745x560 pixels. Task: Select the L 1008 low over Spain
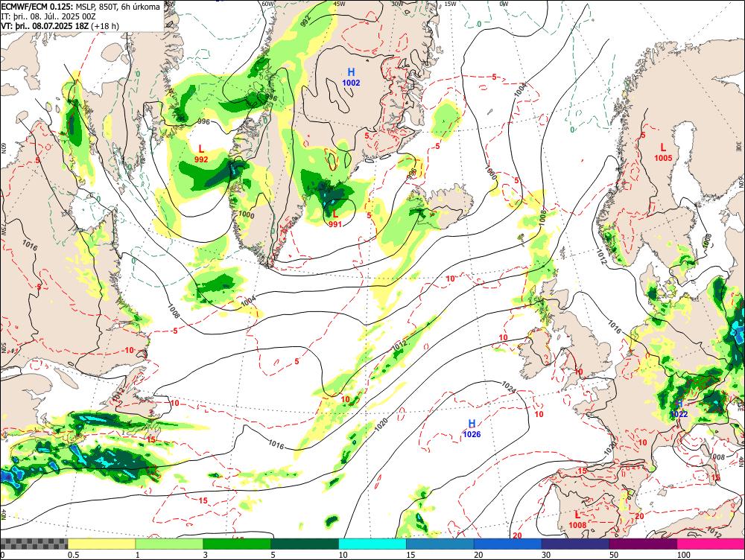click(577, 519)
